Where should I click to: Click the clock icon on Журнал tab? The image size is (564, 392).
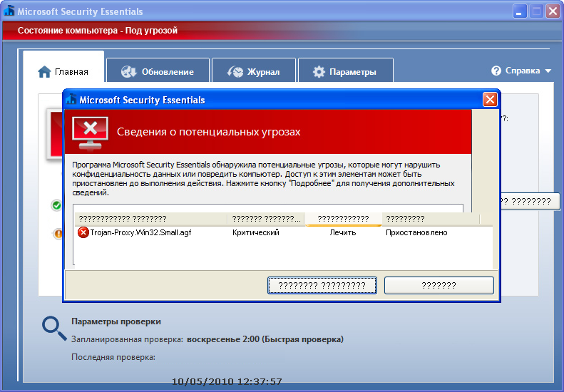tap(235, 72)
